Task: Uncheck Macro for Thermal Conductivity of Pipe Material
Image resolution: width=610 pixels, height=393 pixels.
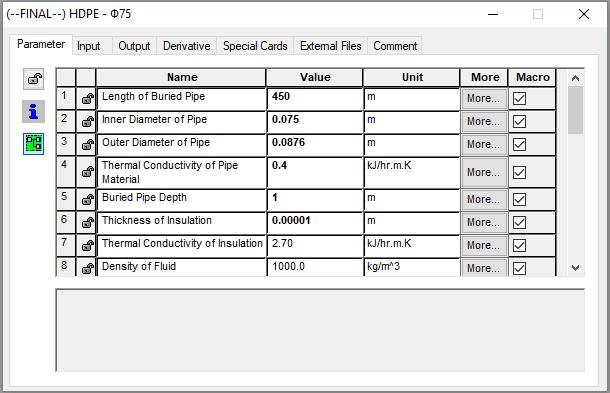Action: point(519,172)
